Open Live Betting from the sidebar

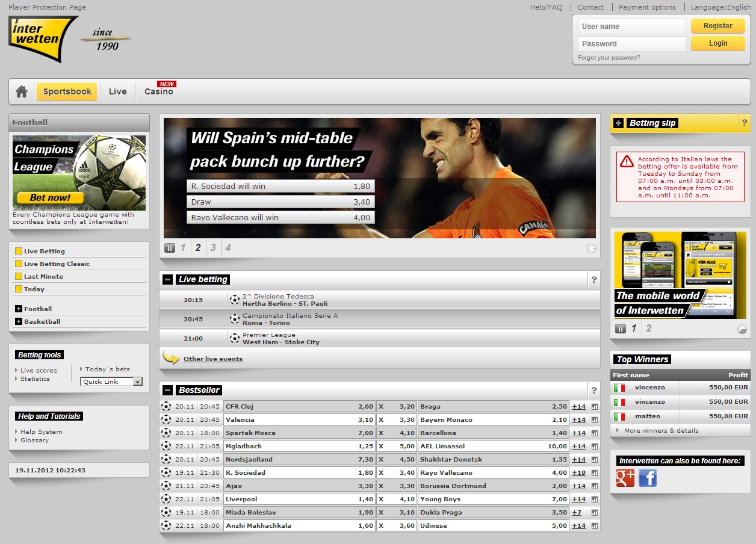click(x=45, y=251)
